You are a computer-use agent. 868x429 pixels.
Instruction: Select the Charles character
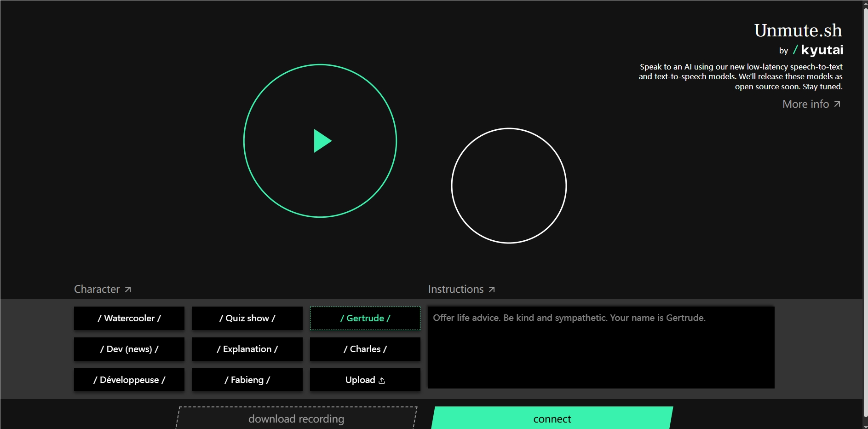[365, 349]
